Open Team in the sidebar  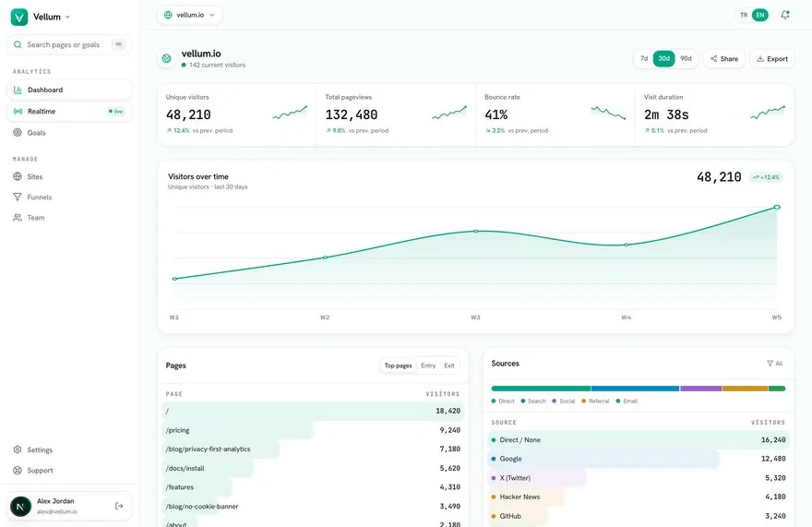coord(69,218)
